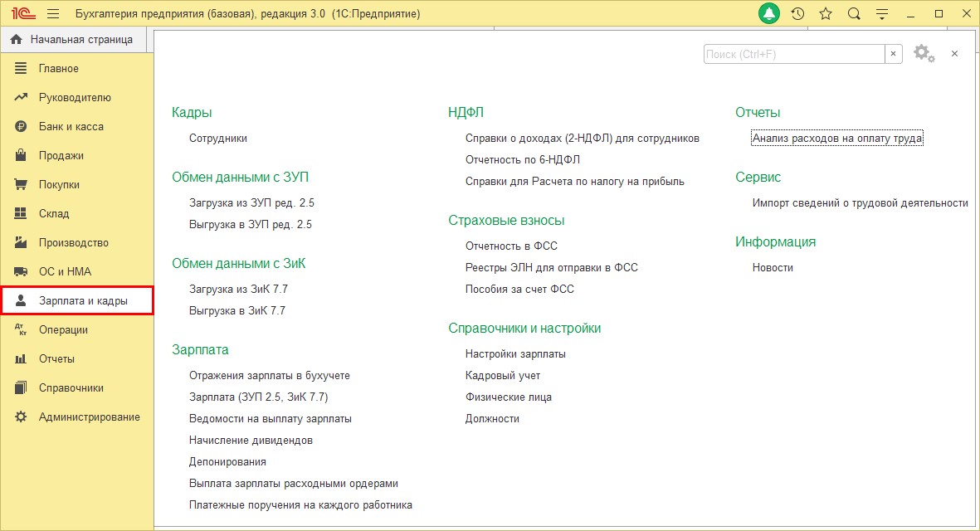
Task: Click the magnifier search icon in title bar
Action: coord(854,14)
